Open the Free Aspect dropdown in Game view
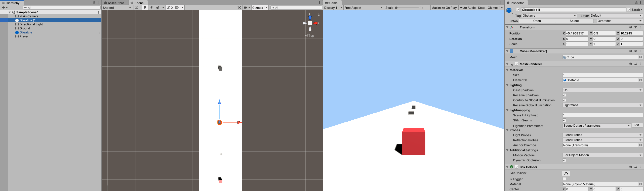The width and height of the screenshot is (644, 191). (364, 8)
